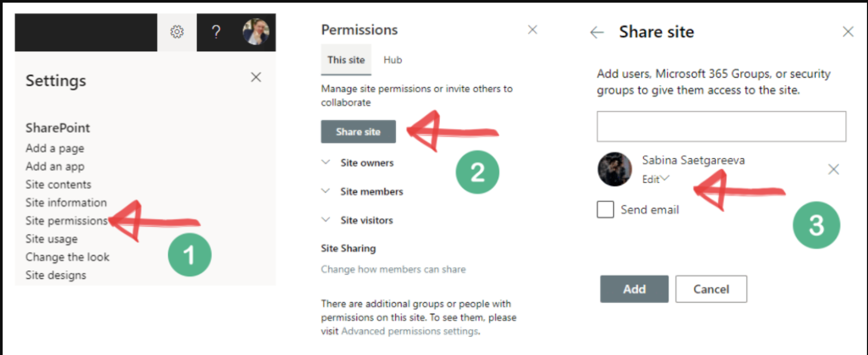
Task: Toggle the Send email checkbox
Action: click(606, 210)
